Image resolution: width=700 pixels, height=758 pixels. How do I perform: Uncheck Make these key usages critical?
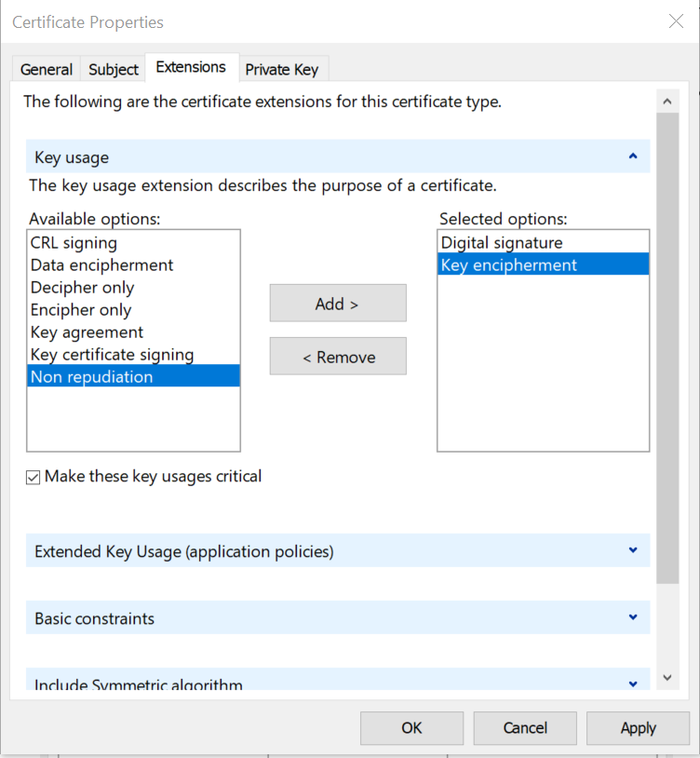[x=33, y=476]
